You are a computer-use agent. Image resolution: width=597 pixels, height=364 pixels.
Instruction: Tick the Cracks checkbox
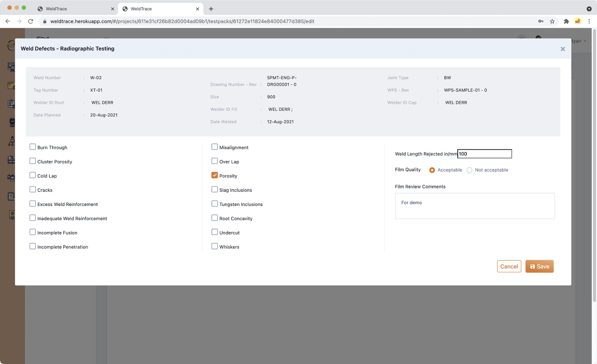point(33,189)
